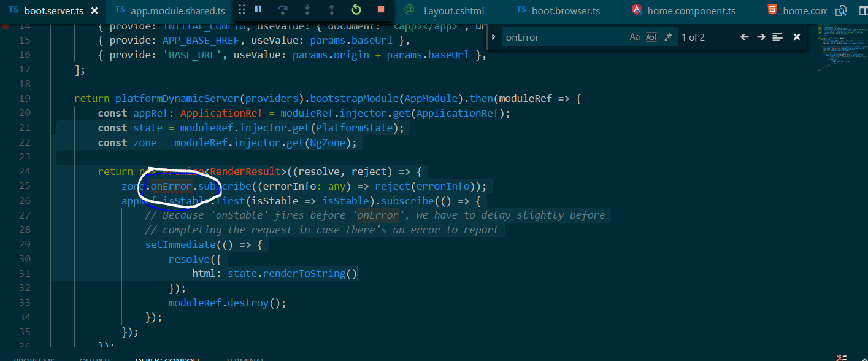Click line number 25 in the gutter

25,186
